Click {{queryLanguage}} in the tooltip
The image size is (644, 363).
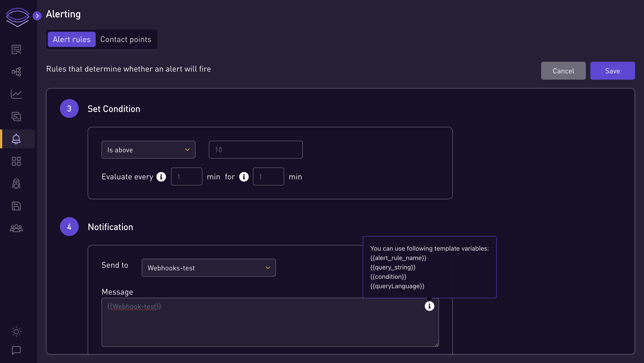(398, 286)
